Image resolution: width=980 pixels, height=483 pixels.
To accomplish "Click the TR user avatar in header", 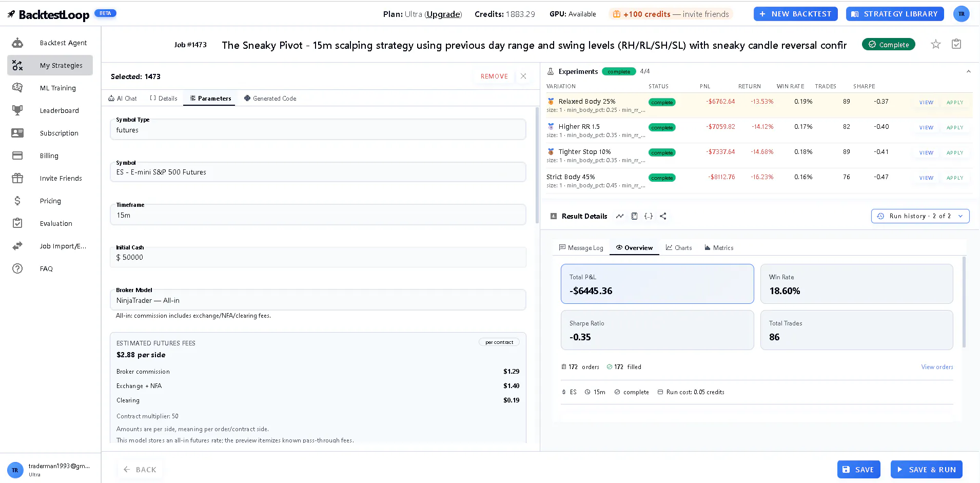I will (x=962, y=14).
